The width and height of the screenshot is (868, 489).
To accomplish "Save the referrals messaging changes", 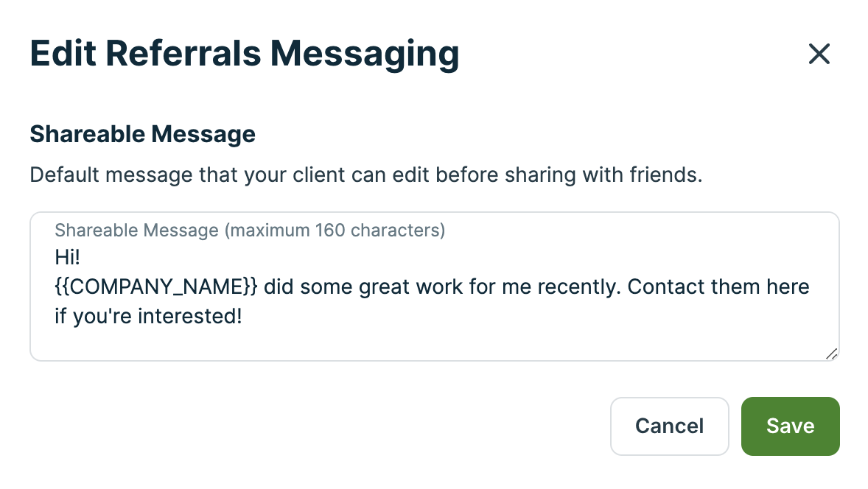I will click(790, 426).
